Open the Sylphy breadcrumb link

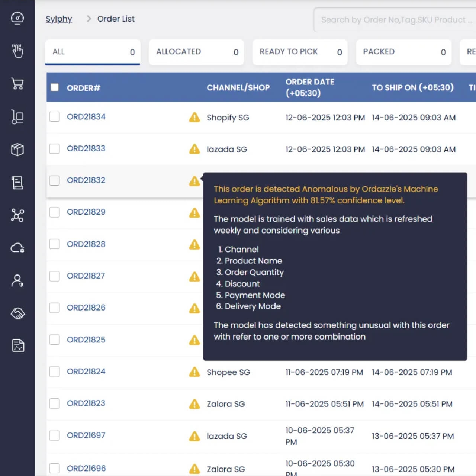[x=59, y=19]
